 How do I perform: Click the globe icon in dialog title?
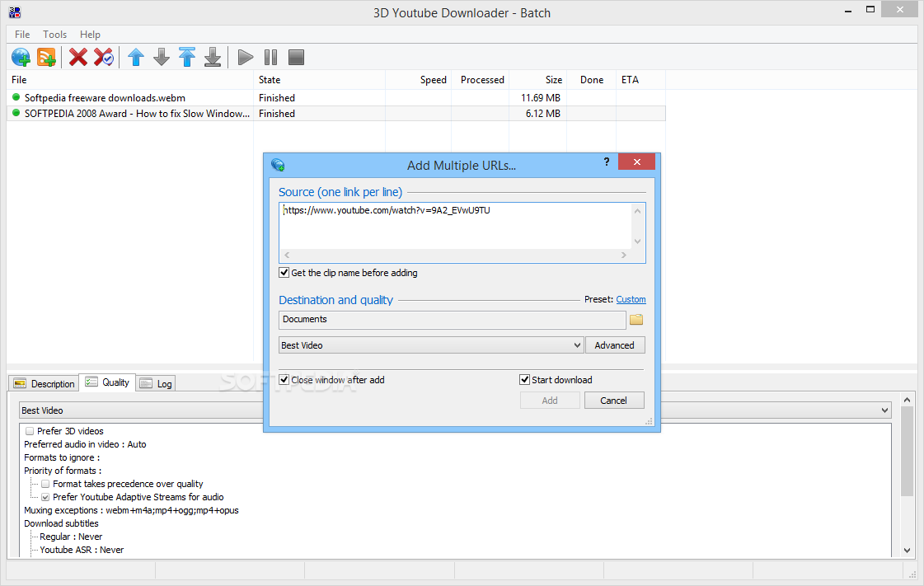click(278, 165)
